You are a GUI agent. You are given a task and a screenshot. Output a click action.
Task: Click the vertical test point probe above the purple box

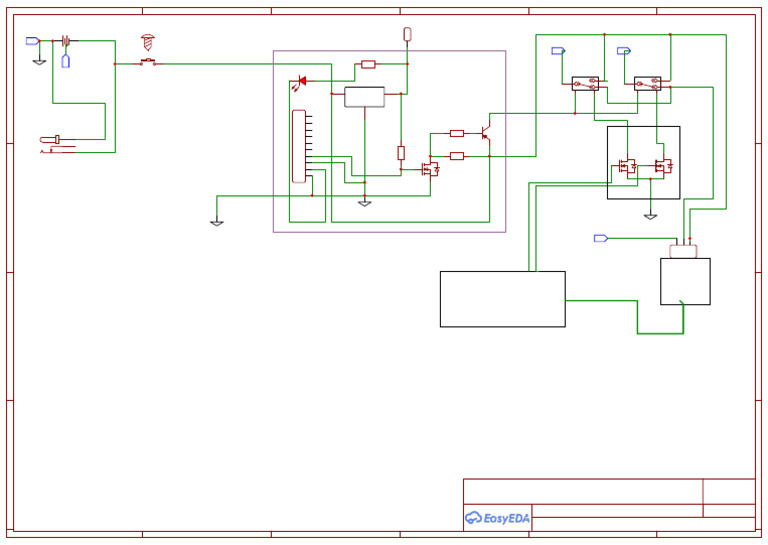point(407,34)
